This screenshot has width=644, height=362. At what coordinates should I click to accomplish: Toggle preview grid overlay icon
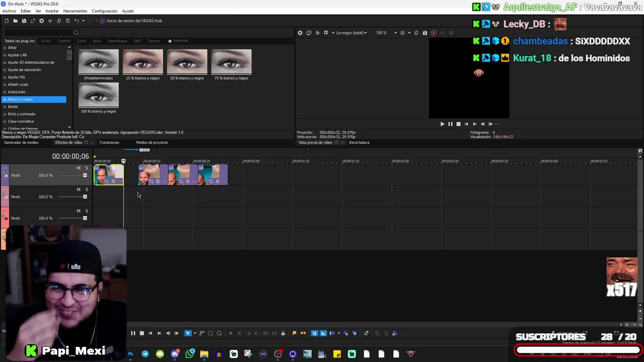point(402,33)
